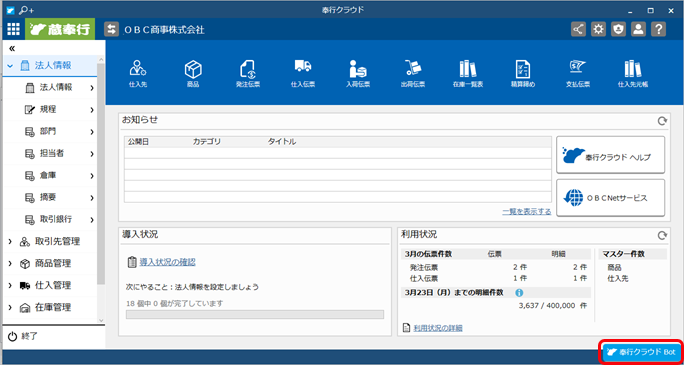684x365 pixels.
Task: Expand the 仕入管理 menu group
Action: (10, 285)
